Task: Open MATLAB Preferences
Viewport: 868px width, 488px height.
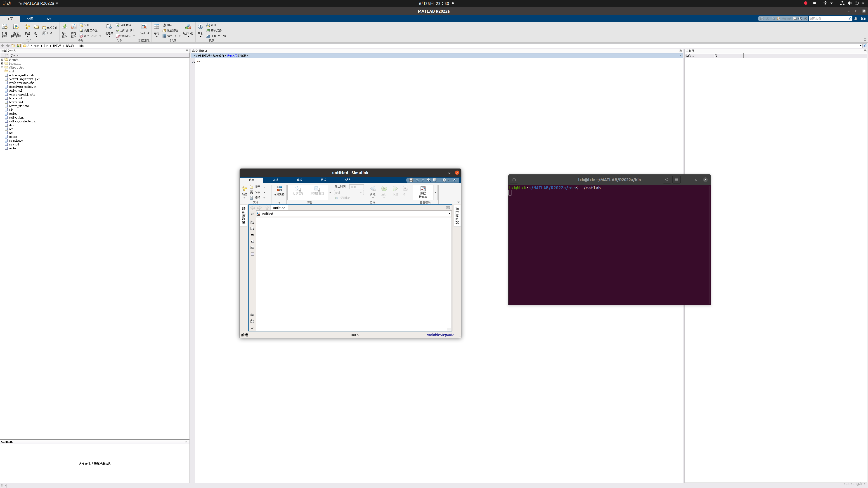Action: pos(168,25)
